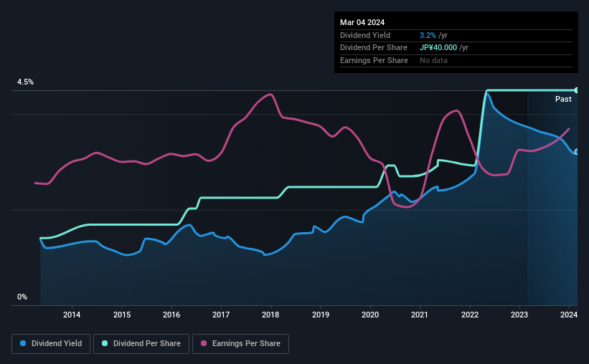Click the 4.5% y-axis label
Screen dimensions: 589x364
(x=25, y=82)
